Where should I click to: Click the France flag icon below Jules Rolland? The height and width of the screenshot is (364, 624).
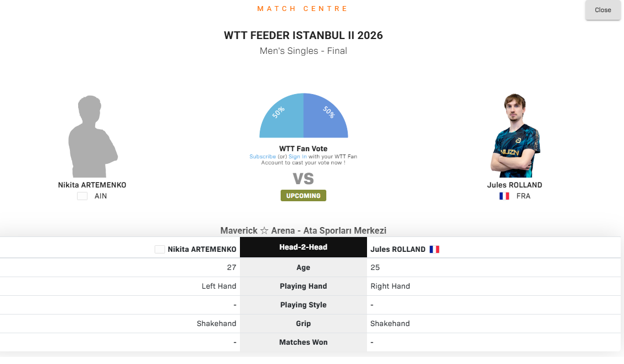tap(504, 196)
